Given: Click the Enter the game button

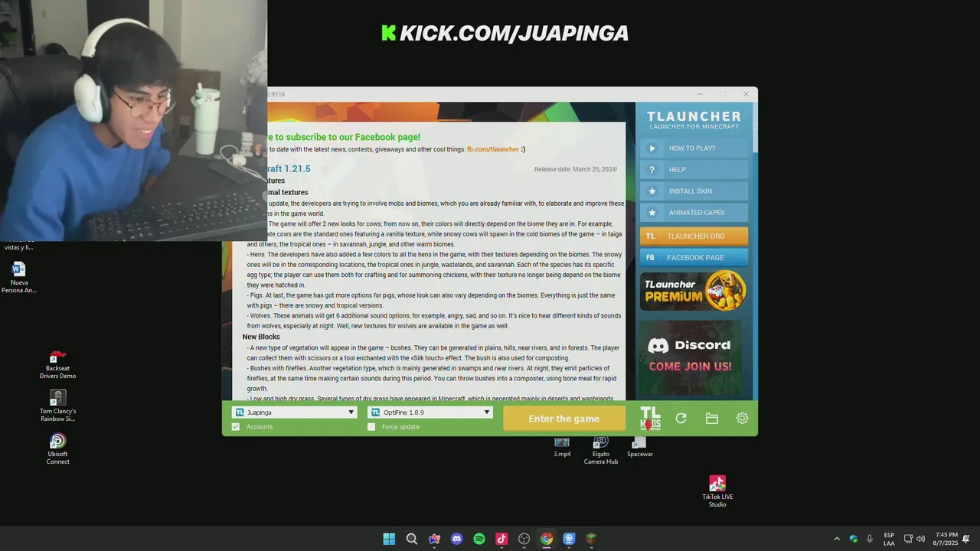Looking at the screenshot, I should coord(563,419).
